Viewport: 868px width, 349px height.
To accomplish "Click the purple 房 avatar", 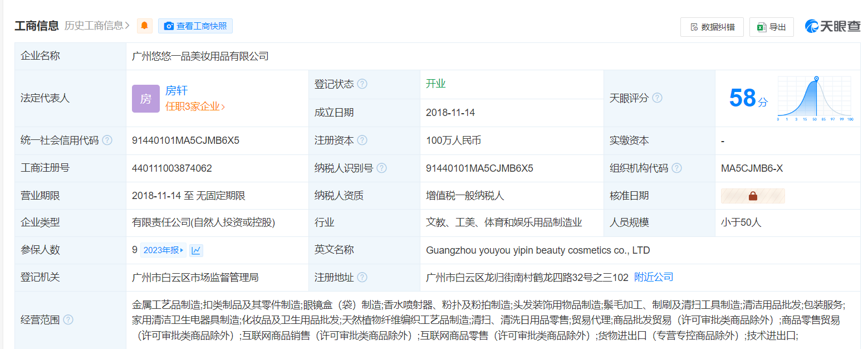I will pos(145,99).
